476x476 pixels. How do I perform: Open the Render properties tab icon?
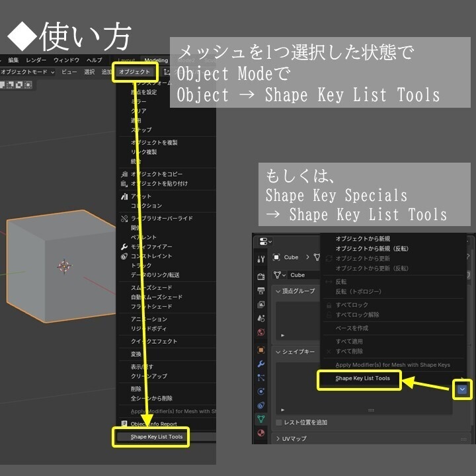[x=260, y=276]
